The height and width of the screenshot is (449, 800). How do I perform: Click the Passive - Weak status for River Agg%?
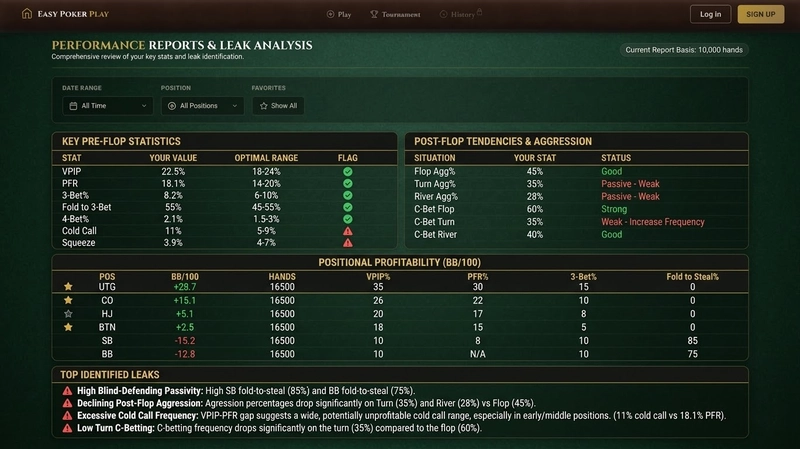coord(630,196)
